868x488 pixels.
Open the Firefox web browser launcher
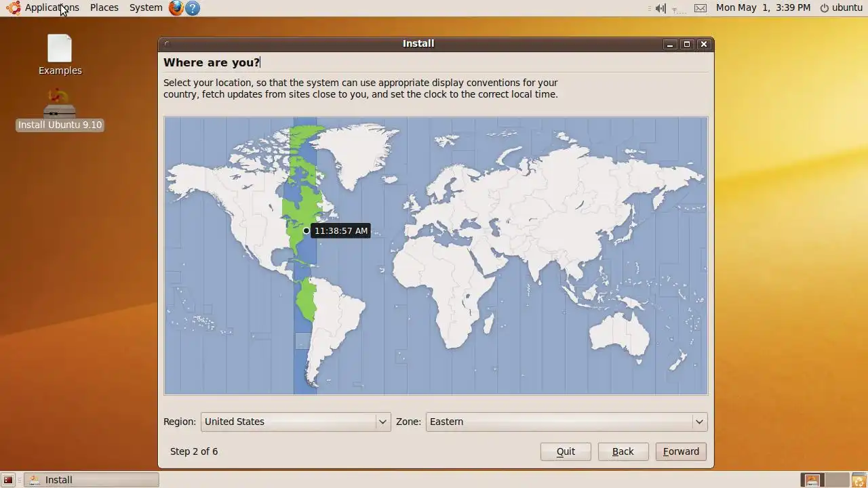click(x=176, y=7)
